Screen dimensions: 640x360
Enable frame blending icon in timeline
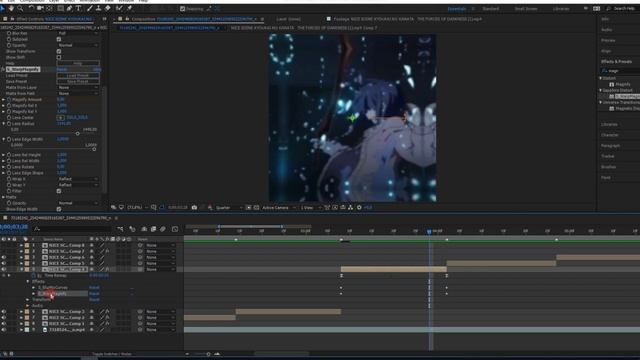coord(153,229)
